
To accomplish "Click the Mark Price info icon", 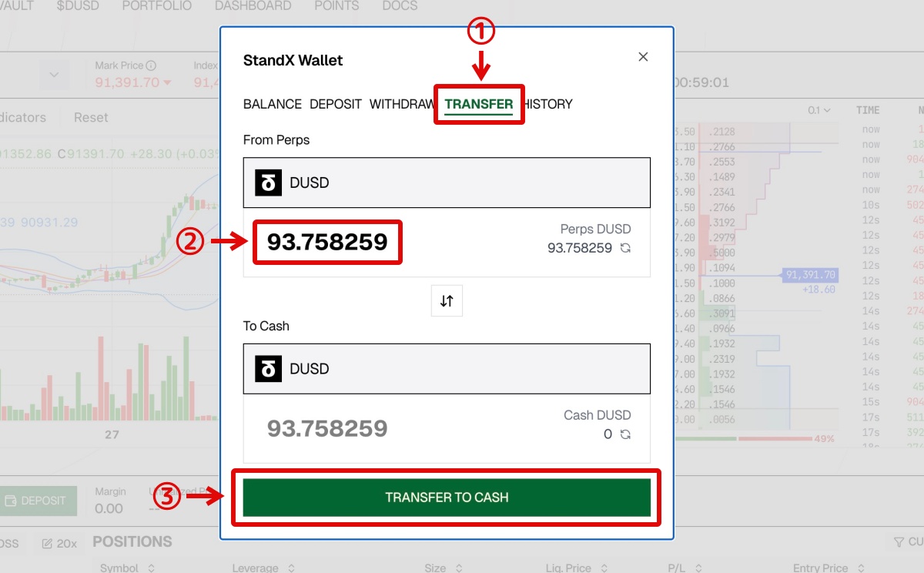I will pos(151,65).
